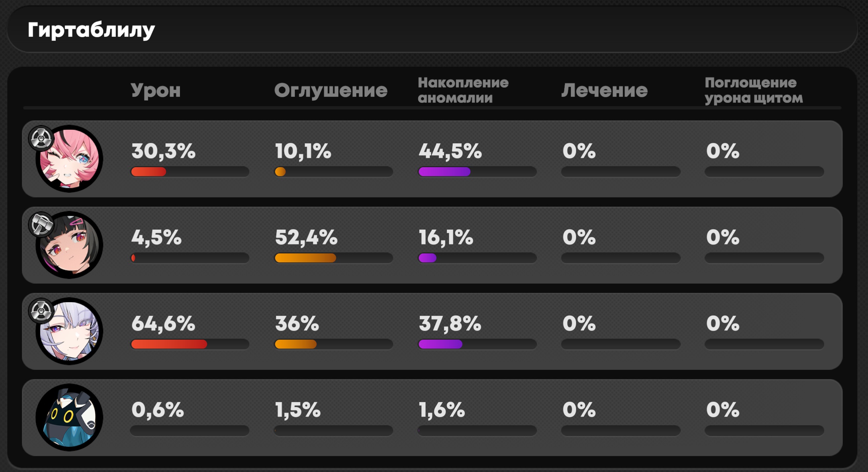Select the Оглушение column header
Screen dimensions: 868x472
coord(331,91)
